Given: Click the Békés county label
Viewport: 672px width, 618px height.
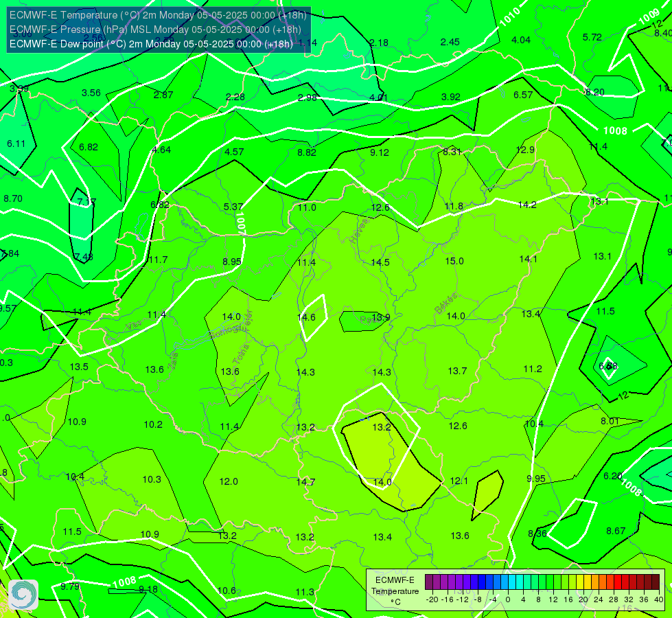Looking at the screenshot, I should (x=445, y=304).
